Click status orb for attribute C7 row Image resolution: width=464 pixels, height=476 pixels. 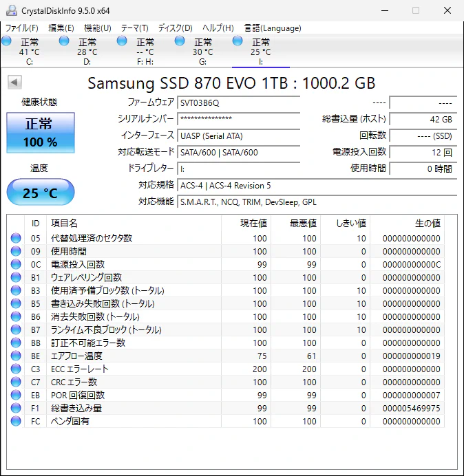click(x=16, y=382)
